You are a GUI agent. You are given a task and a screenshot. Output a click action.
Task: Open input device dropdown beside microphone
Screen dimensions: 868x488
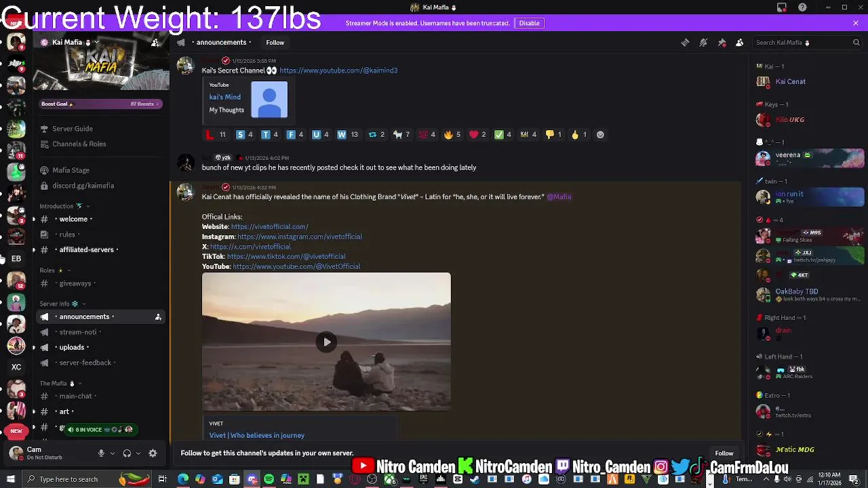112,453
